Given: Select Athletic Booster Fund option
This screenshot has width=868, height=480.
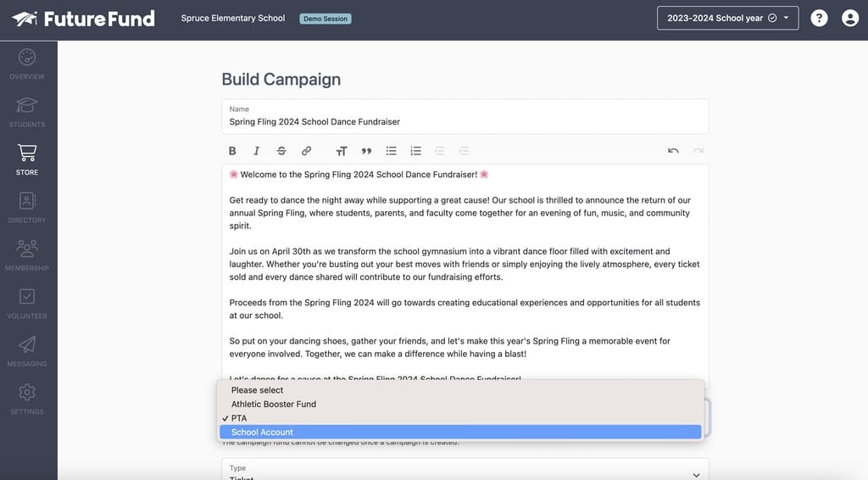Looking at the screenshot, I should 460,405.
